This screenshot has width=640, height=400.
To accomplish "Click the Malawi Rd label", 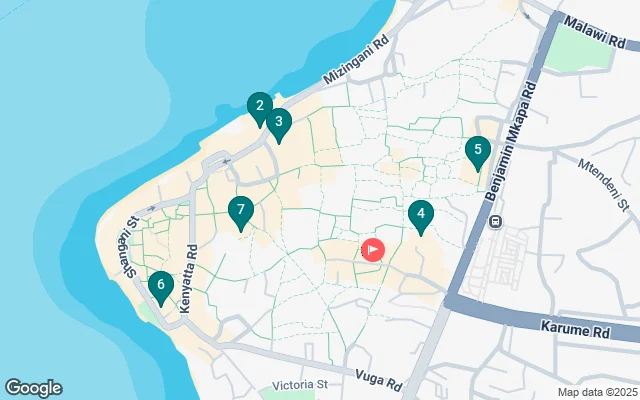I will pos(595,32).
